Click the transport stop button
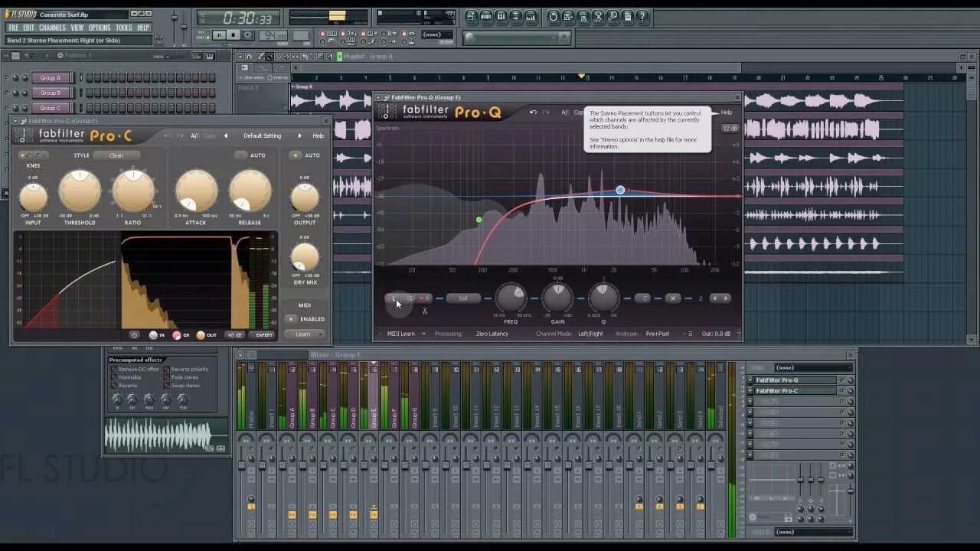This screenshot has width=980, height=551. click(234, 35)
